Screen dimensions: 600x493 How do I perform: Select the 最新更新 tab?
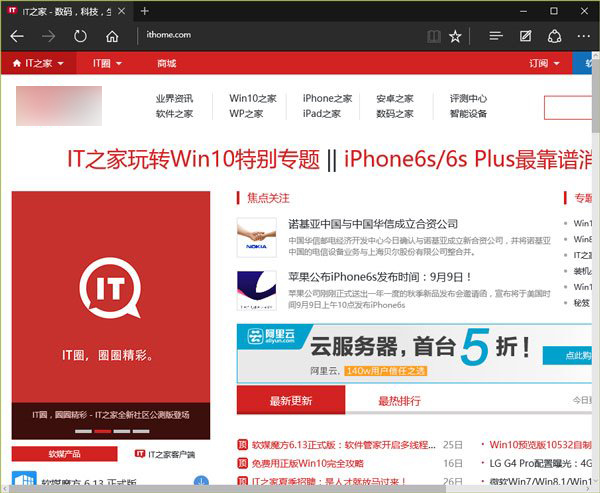click(291, 401)
